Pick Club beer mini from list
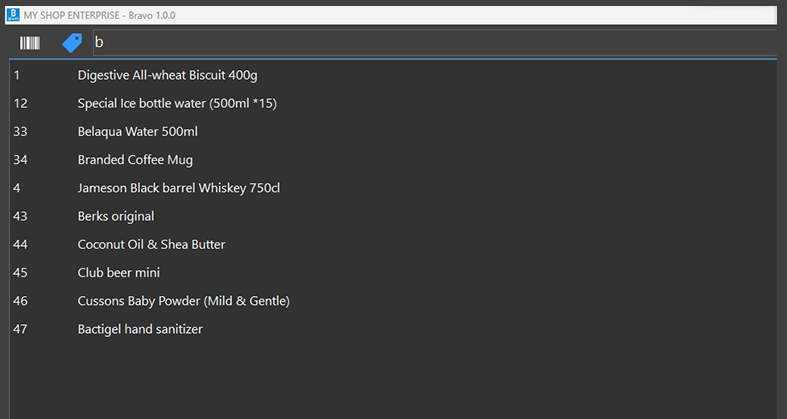 [119, 272]
